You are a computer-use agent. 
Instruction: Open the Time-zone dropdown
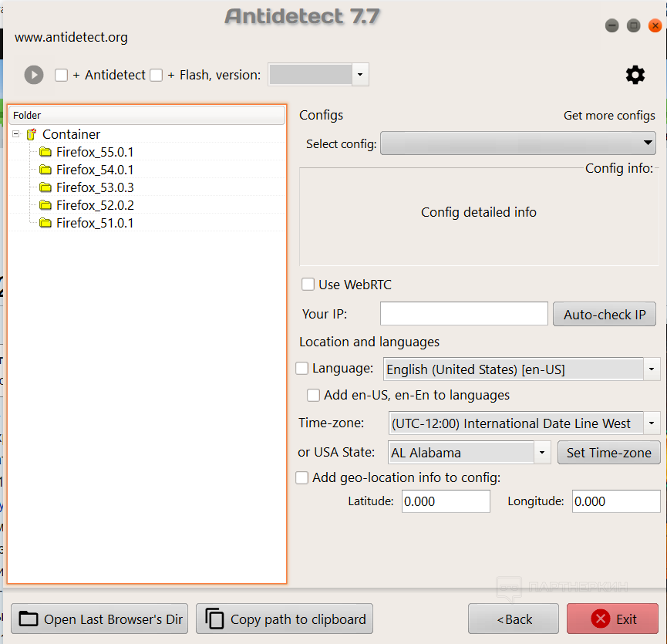[652, 423]
